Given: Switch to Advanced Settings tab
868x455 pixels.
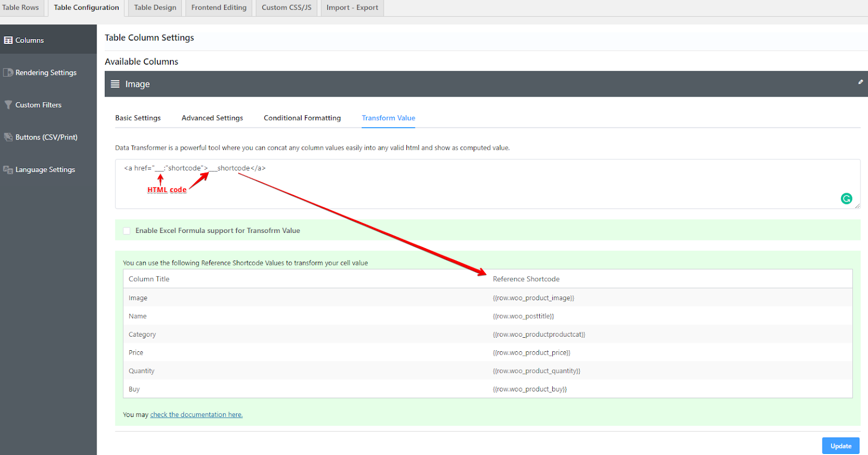Looking at the screenshot, I should pyautogui.click(x=212, y=118).
